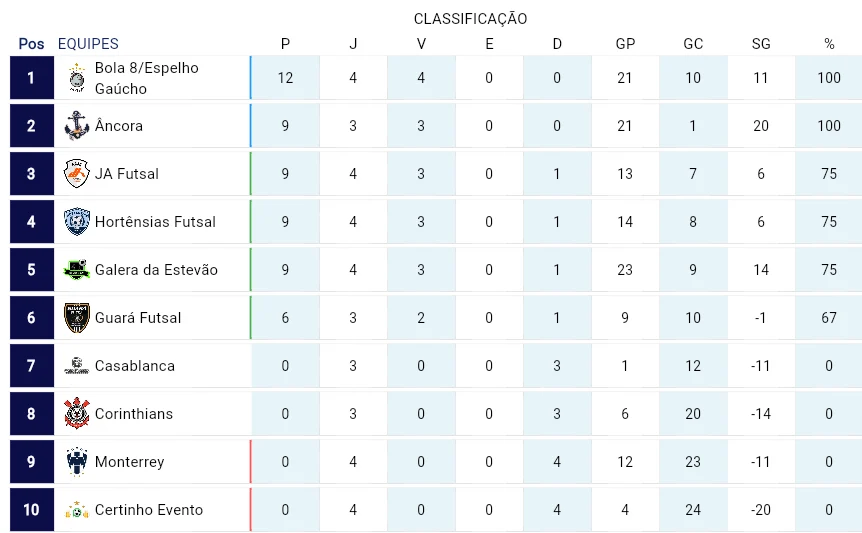This screenshot has height=533, width=862.
Task: Click the SG column header
Action: pos(761,44)
